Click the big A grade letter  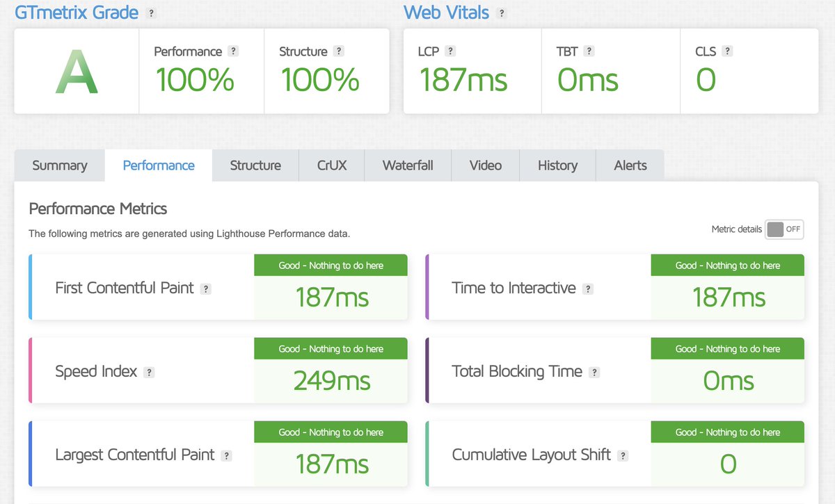click(x=77, y=72)
